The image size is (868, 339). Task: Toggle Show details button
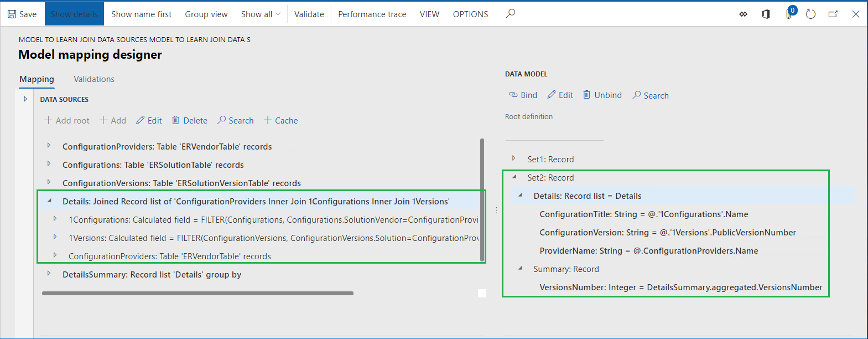74,14
